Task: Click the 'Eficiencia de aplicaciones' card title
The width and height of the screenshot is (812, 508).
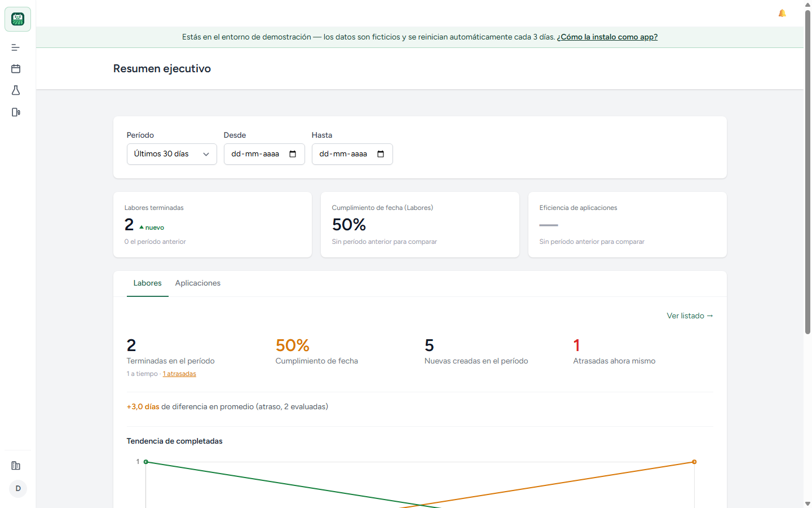Action: tap(578, 208)
